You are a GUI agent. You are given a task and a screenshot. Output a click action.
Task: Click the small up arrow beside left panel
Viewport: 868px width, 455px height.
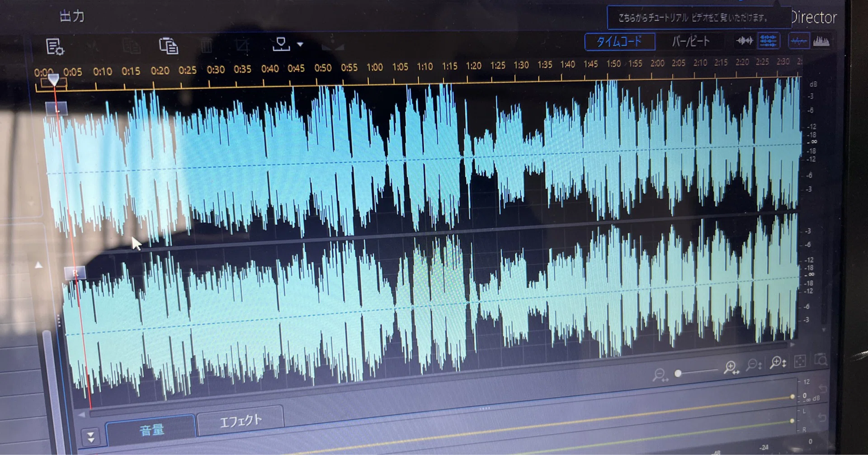pos(39,265)
